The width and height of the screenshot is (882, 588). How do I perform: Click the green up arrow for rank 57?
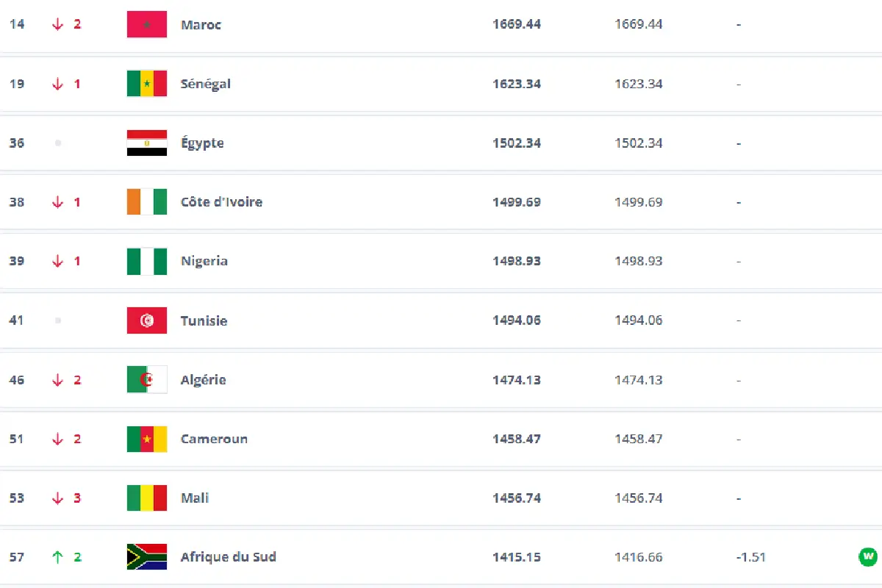(58, 557)
